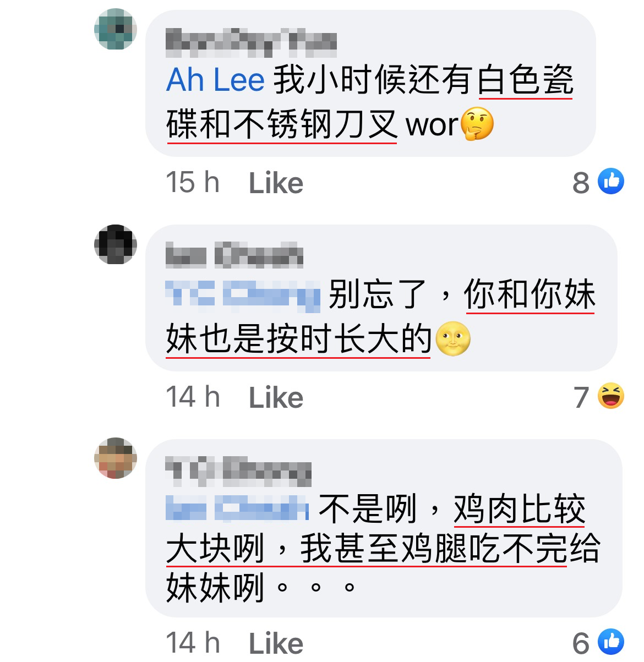Click the reaction count 7
644x662 pixels.
582,397
